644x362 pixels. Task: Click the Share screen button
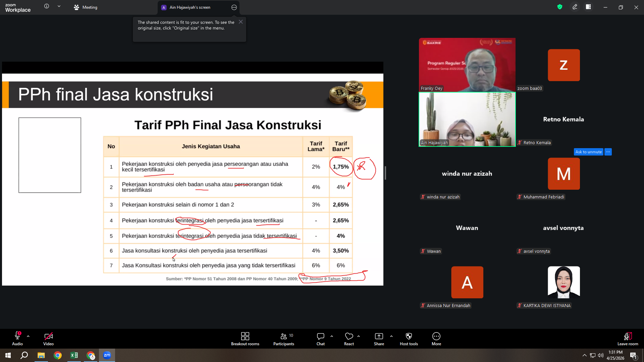[379, 339]
